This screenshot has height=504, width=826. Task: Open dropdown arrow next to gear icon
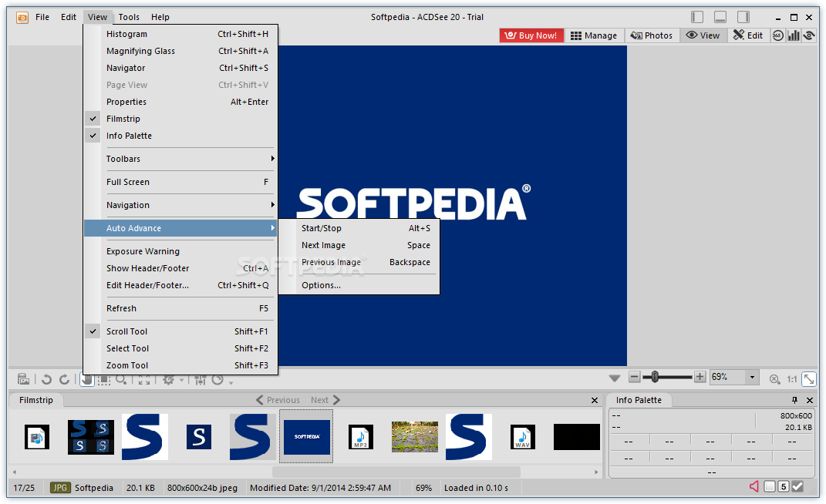point(182,380)
